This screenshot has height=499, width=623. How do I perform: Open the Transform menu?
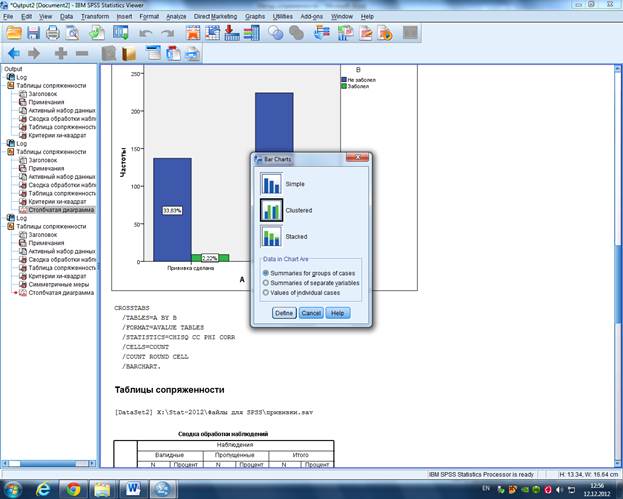95,16
